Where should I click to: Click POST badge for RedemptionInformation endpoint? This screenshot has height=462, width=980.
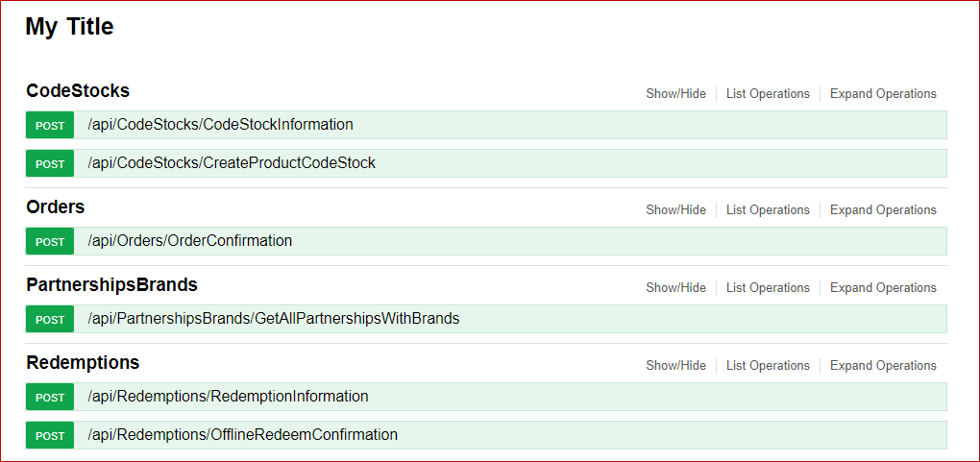50,397
